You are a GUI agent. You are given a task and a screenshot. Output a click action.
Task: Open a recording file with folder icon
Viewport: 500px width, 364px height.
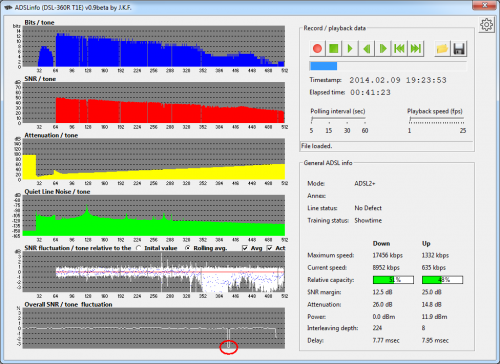(442, 49)
